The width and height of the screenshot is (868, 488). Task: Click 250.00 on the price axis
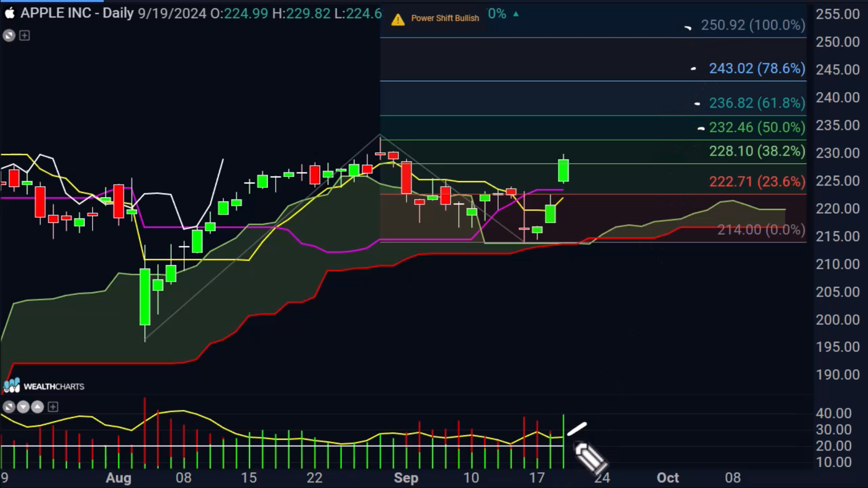[x=837, y=42]
